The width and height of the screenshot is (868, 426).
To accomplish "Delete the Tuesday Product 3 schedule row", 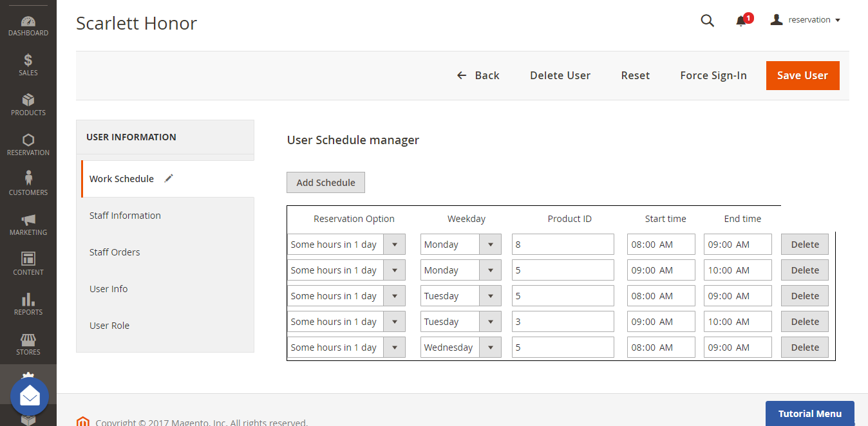I will pyautogui.click(x=805, y=322).
